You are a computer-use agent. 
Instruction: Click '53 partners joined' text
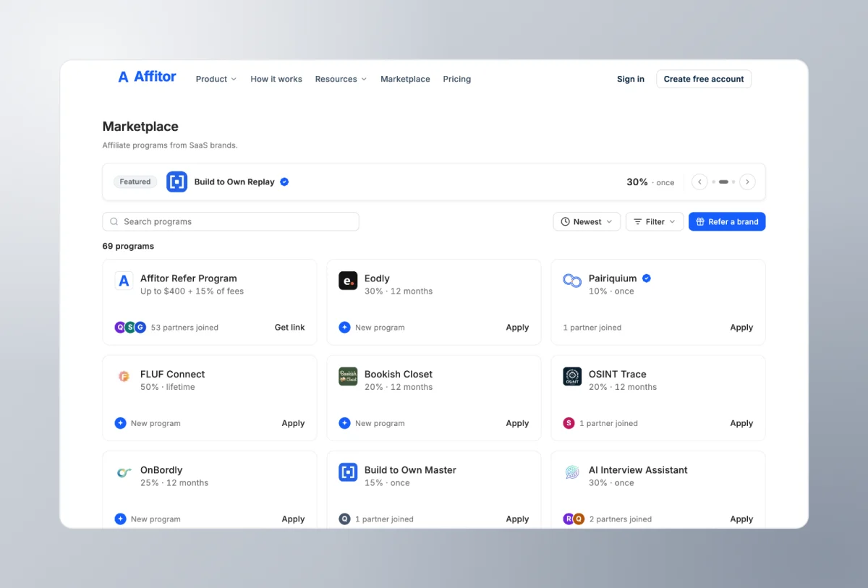184,328
